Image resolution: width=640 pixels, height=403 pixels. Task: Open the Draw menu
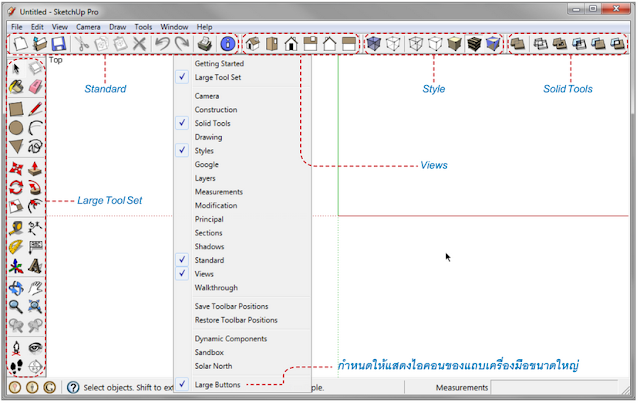[118, 27]
